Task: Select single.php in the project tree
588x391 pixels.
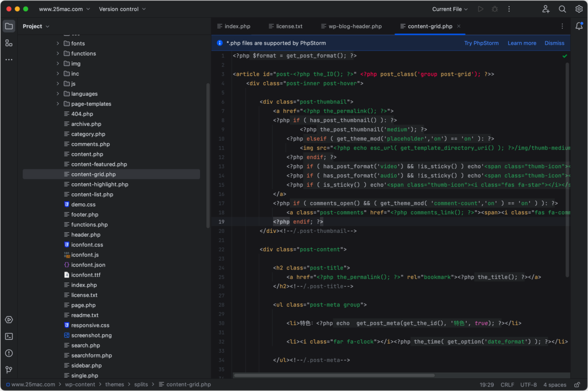Action: (x=85, y=375)
